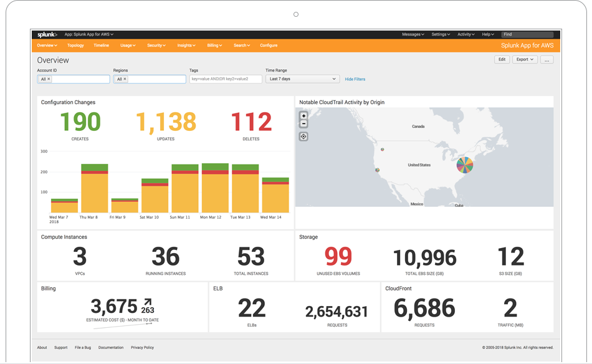This screenshot has width=592, height=364.
Task: Click the 10,996 Total EBS Size value
Action: coord(425,258)
